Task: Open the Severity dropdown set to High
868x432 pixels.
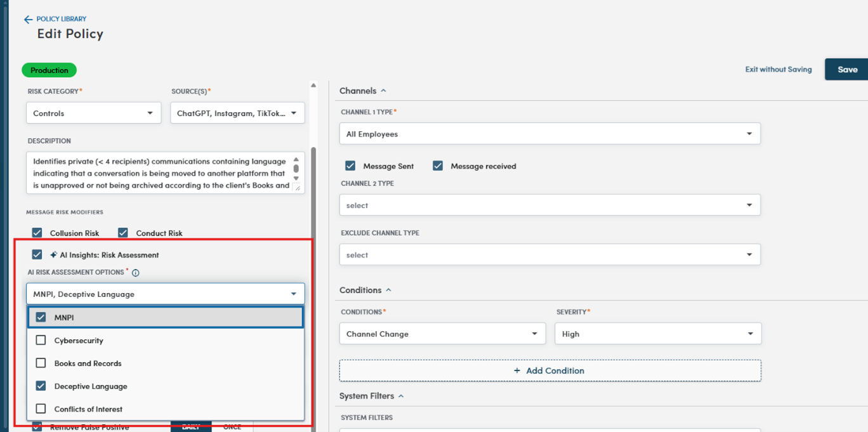Action: coord(657,334)
